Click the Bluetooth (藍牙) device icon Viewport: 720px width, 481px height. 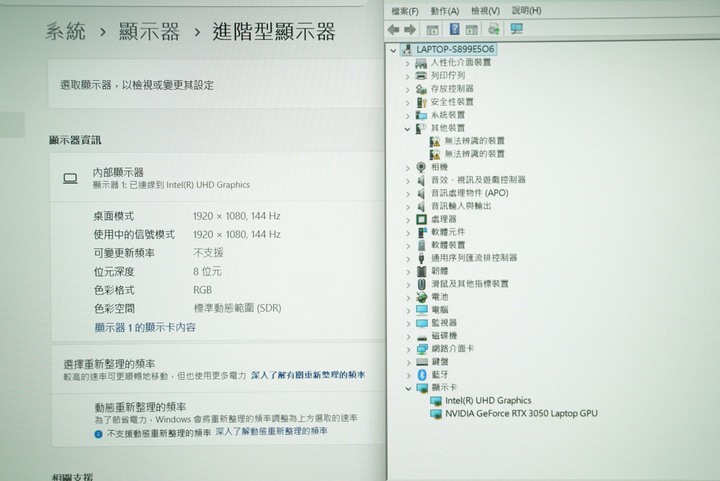(421, 374)
